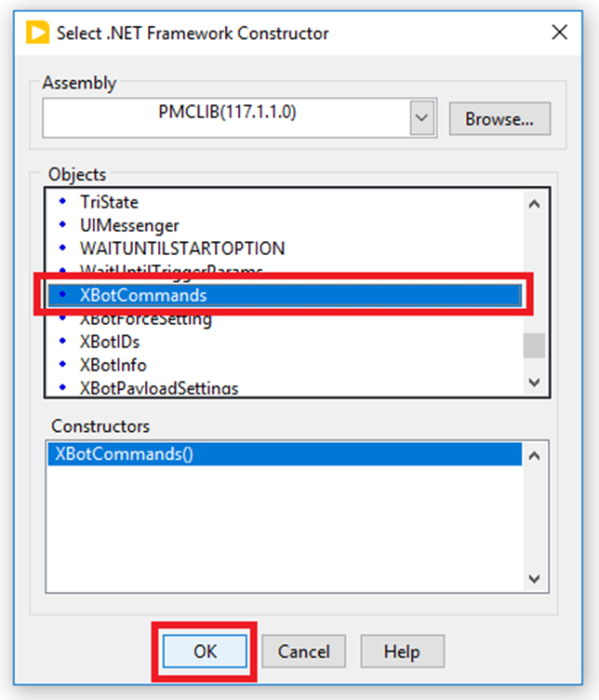Click the PMCLIB(117.1.1.0) assembly field

228,118
